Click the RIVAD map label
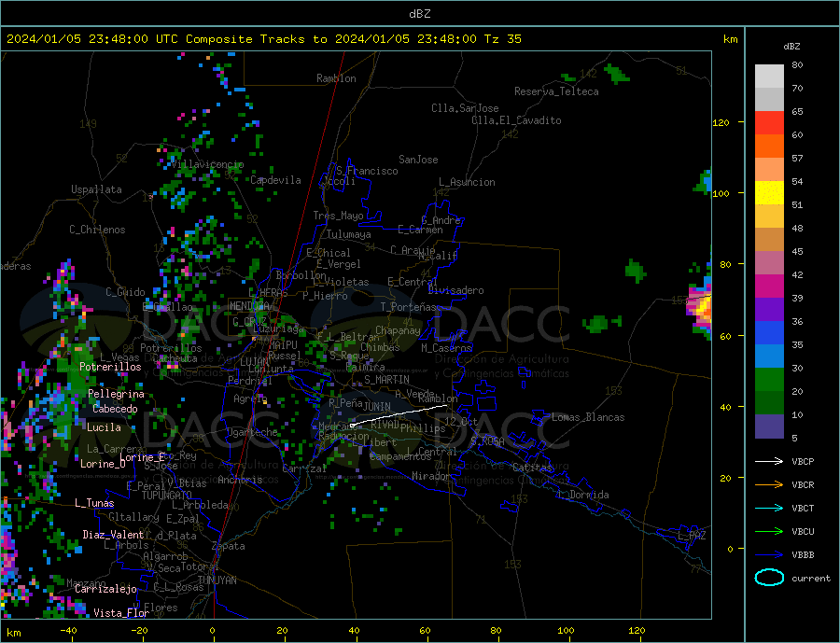Screen dimensions: 840x643 385,425
